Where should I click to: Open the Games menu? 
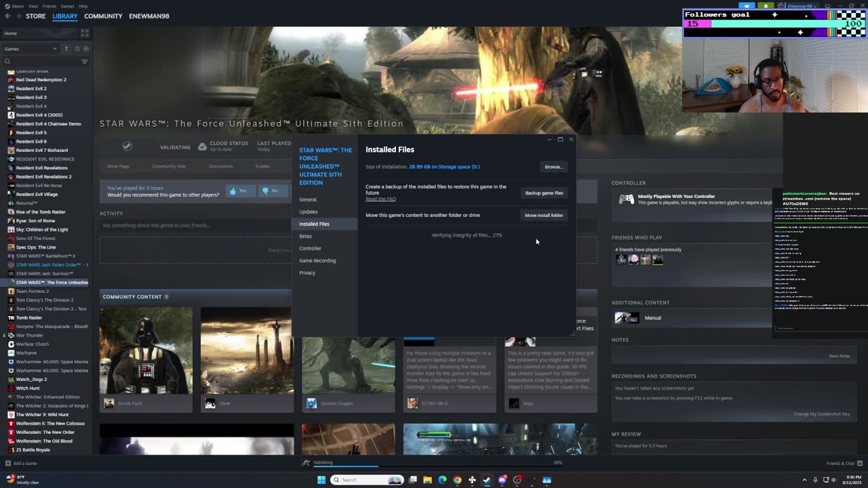click(x=67, y=6)
